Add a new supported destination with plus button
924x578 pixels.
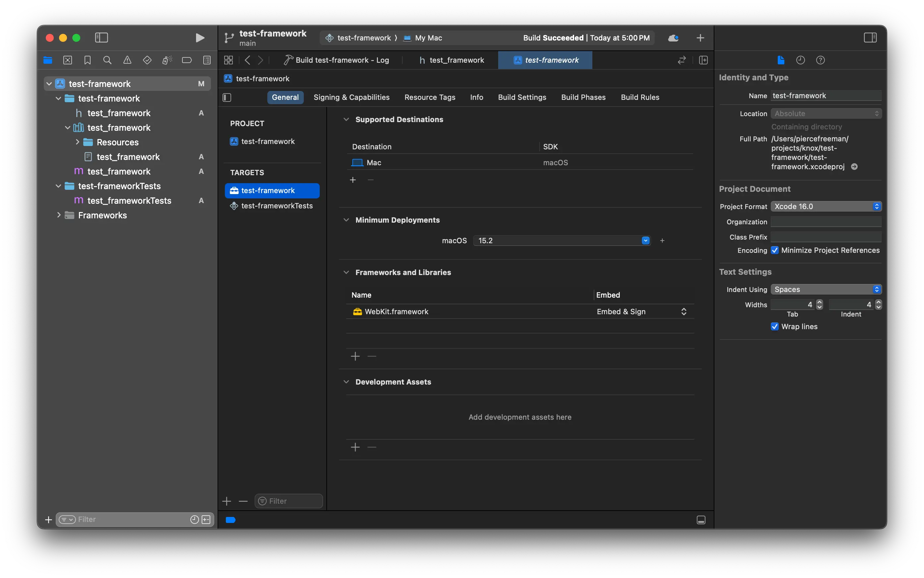[352, 180]
